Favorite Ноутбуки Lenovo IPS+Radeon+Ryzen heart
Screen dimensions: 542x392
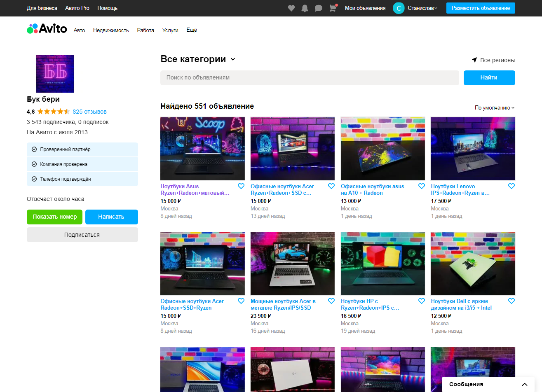tap(511, 186)
